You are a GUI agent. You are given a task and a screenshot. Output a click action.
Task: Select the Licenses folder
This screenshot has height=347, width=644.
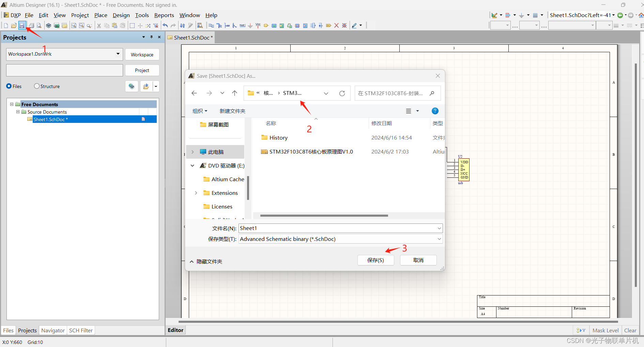[x=218, y=206]
